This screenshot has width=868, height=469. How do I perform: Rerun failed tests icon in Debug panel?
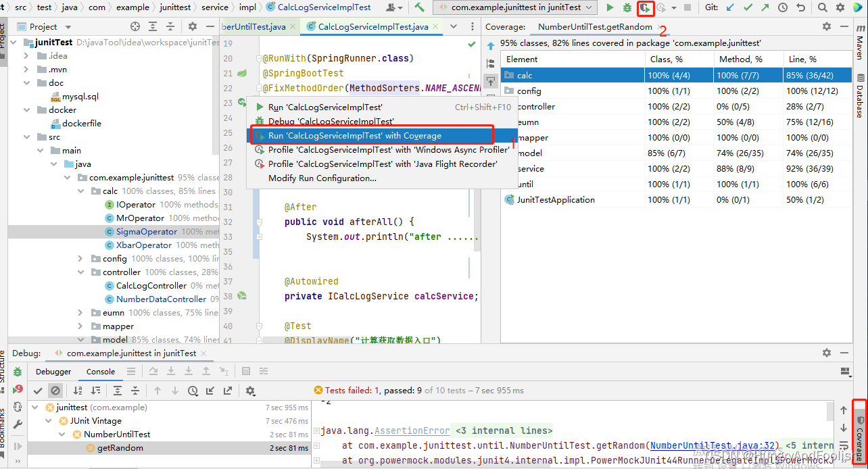tap(18, 390)
